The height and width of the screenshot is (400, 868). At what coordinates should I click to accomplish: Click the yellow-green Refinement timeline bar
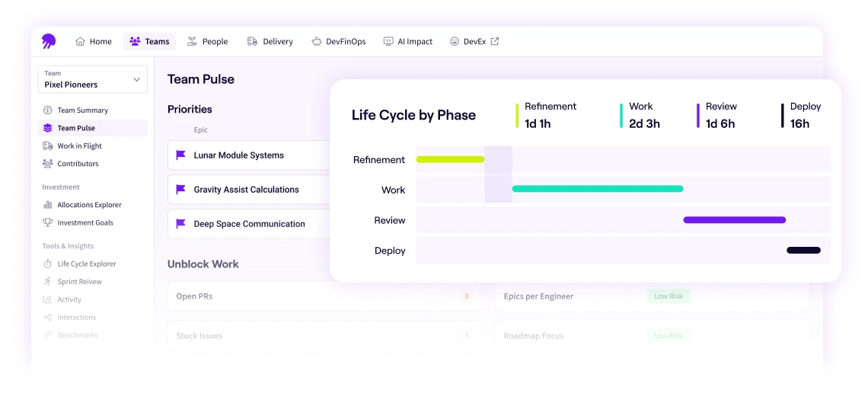[450, 159]
